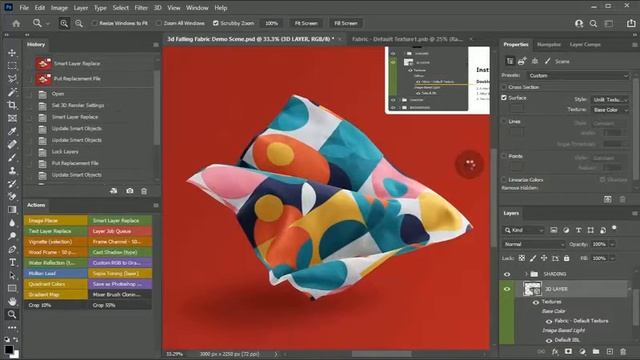The height and width of the screenshot is (360, 640).
Task: Select the Frame tool
Action: click(12, 118)
